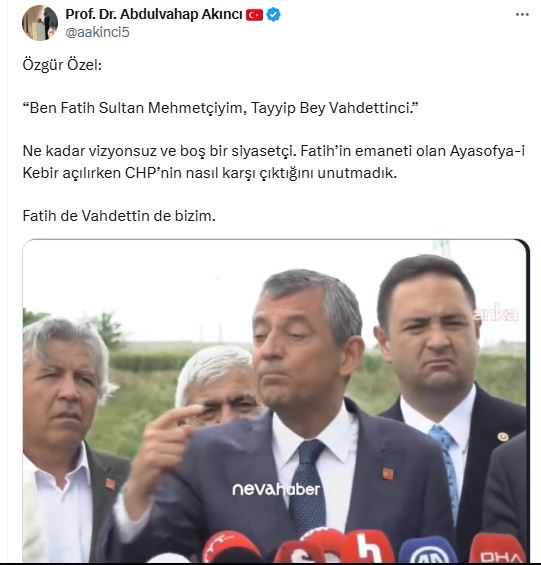This screenshot has height=565, width=541.
Task: Click the DHA microphone logo
Action: 500,550
